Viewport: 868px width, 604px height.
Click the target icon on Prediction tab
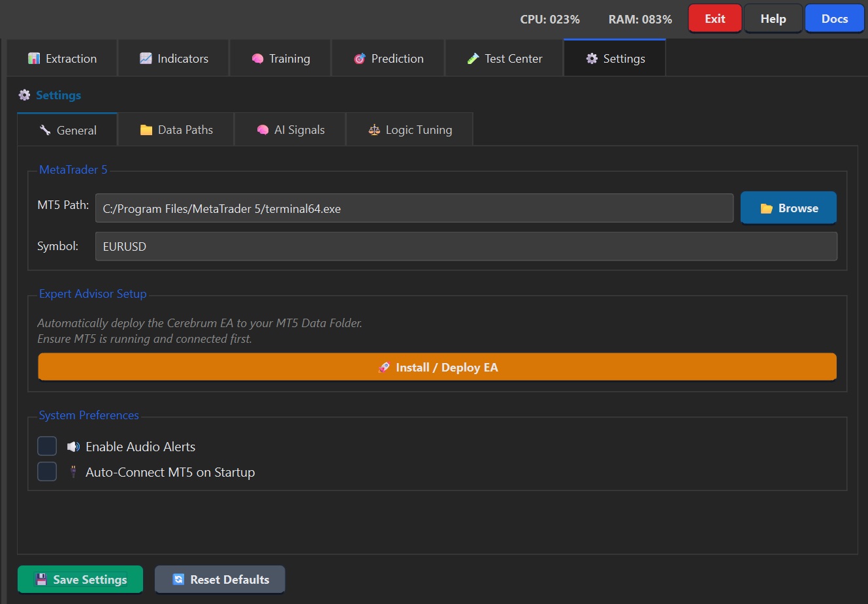tap(359, 59)
